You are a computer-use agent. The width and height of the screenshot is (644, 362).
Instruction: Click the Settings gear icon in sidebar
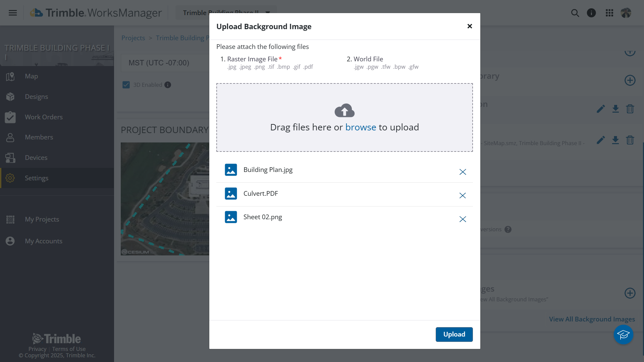[10, 178]
